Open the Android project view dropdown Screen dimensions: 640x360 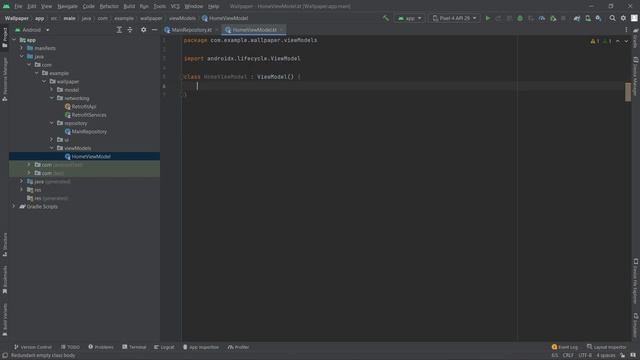point(32,30)
